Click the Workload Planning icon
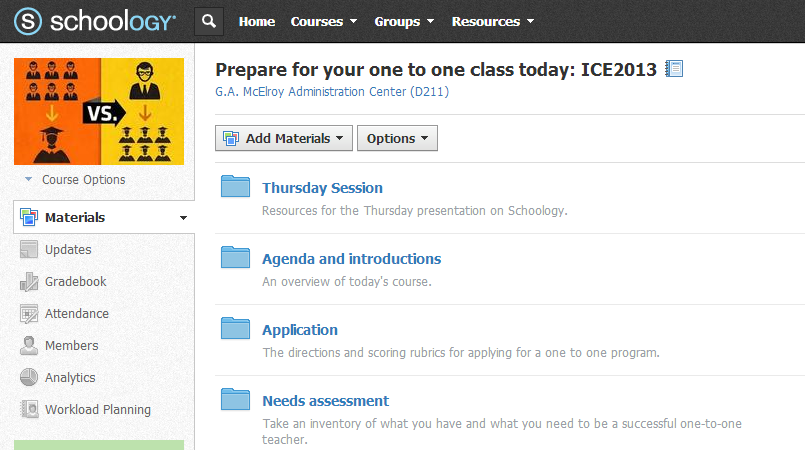Image resolution: width=805 pixels, height=450 pixels. click(28, 410)
